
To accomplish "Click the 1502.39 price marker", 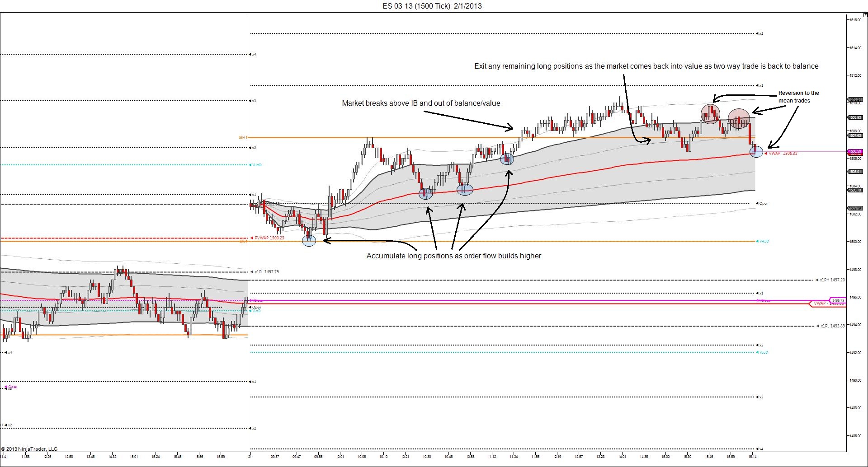I will [855, 208].
